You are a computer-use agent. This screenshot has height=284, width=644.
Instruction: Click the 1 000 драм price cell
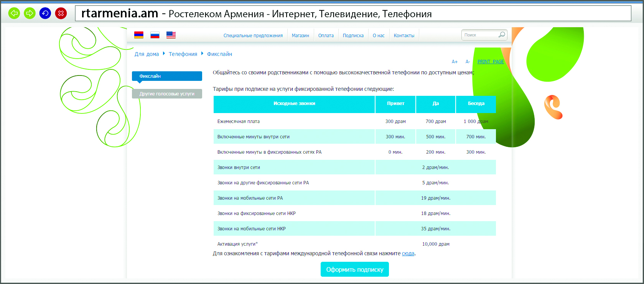(x=476, y=121)
